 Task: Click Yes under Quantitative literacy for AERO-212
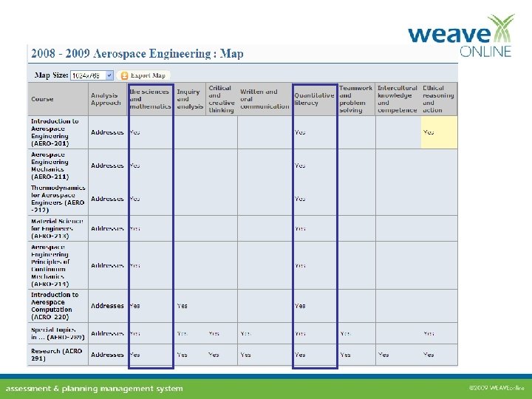(x=300, y=199)
